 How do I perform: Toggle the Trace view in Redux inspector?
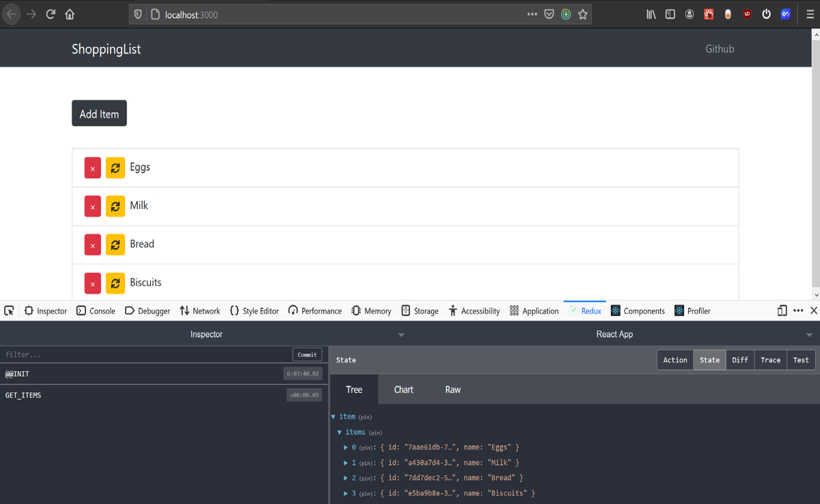770,360
